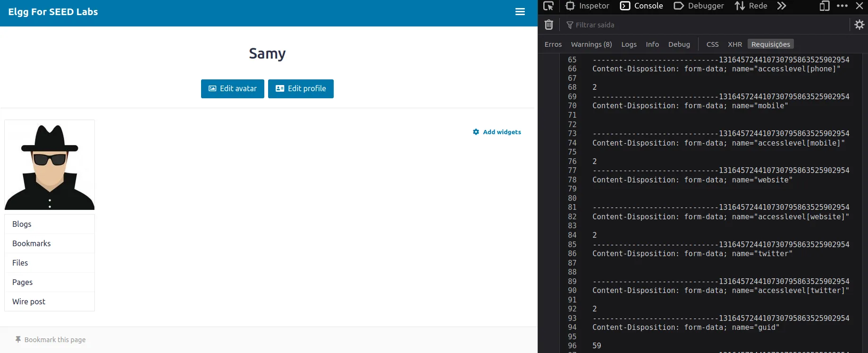Viewport: 868px width, 353px height.
Task: Disable the Requisições filter
Action: (x=770, y=44)
